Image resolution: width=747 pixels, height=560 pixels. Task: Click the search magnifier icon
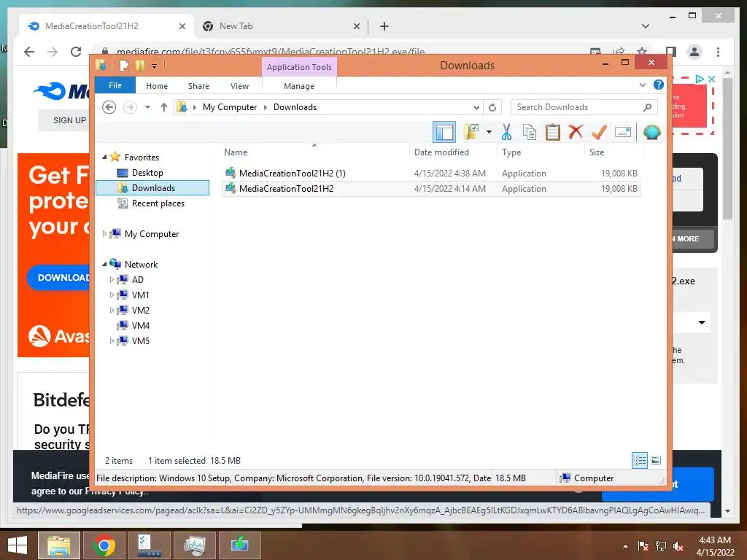click(x=647, y=107)
